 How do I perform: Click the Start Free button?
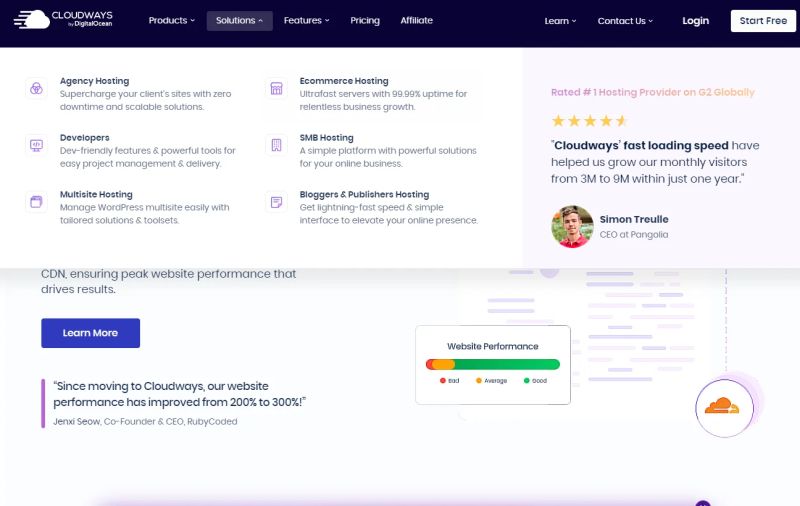[763, 21]
